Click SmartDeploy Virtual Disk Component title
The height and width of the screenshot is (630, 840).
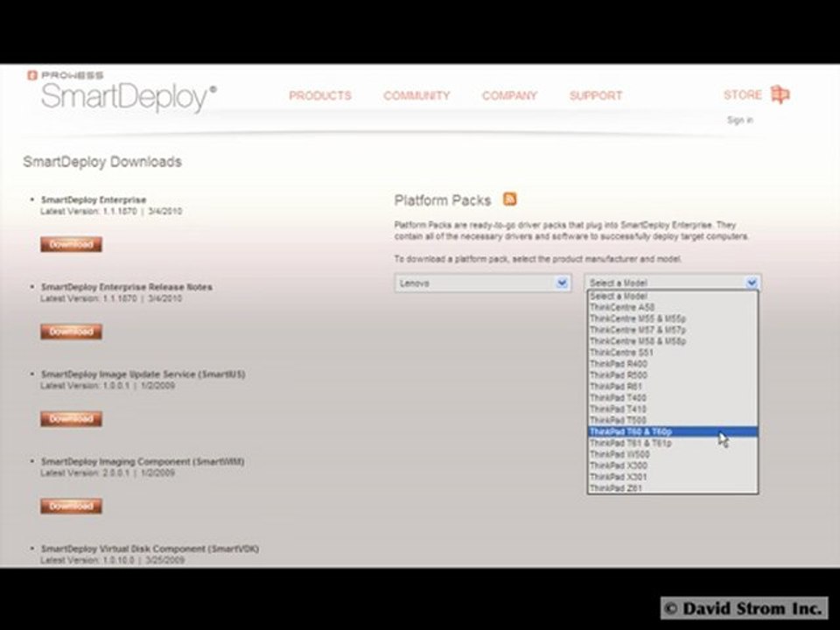pyautogui.click(x=150, y=549)
